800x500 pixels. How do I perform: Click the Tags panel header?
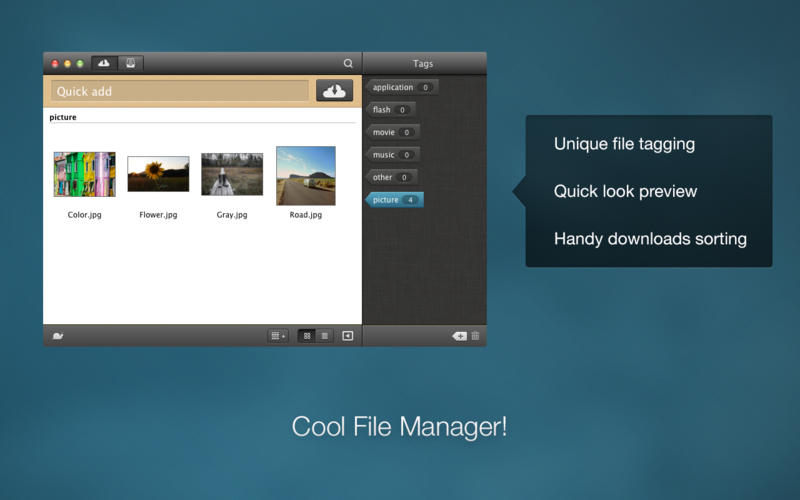(423, 63)
